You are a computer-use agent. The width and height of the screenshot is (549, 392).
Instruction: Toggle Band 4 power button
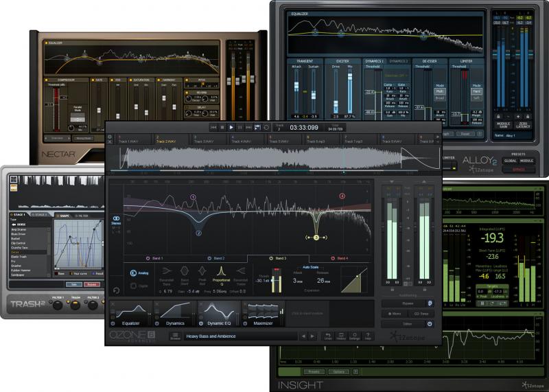click(x=333, y=258)
